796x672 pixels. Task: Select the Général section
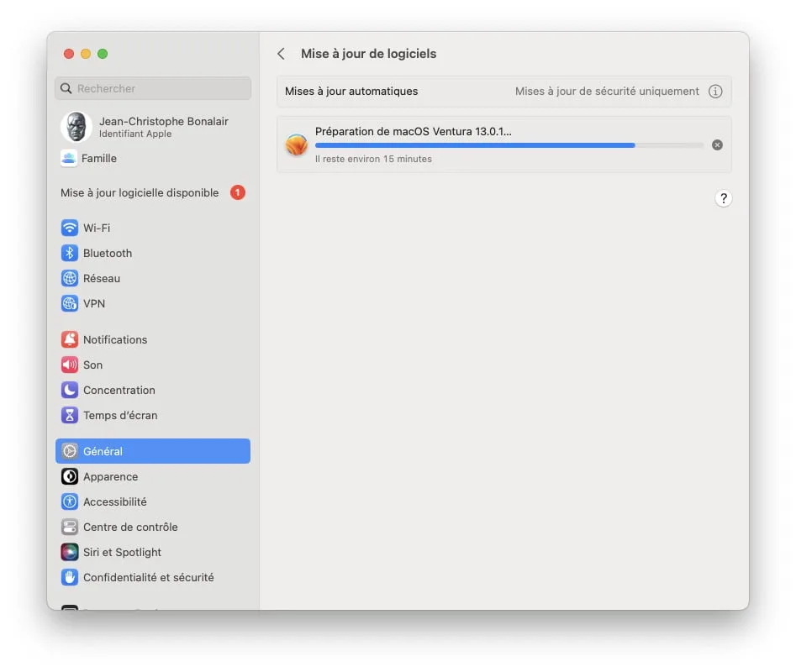(103, 451)
